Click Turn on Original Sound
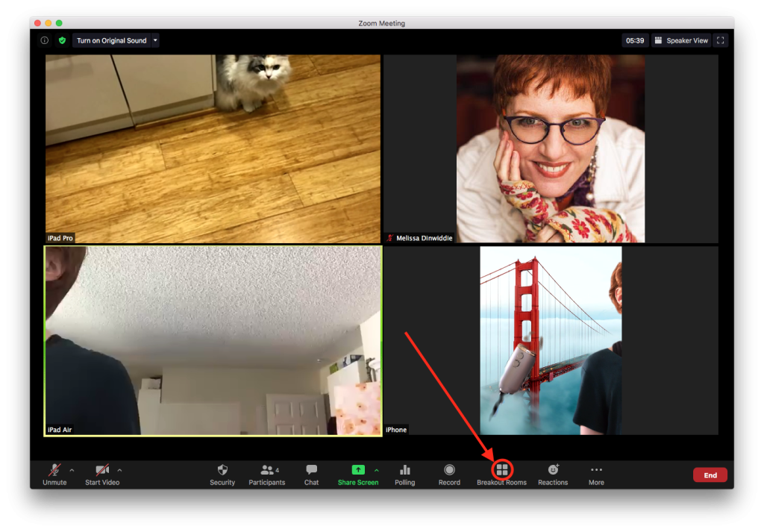The height and width of the screenshot is (532, 764). (111, 40)
